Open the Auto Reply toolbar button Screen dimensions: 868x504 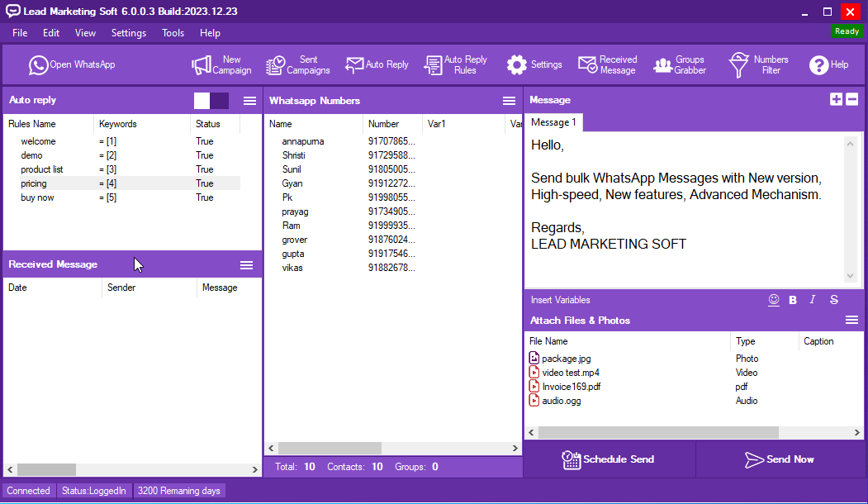tap(377, 64)
